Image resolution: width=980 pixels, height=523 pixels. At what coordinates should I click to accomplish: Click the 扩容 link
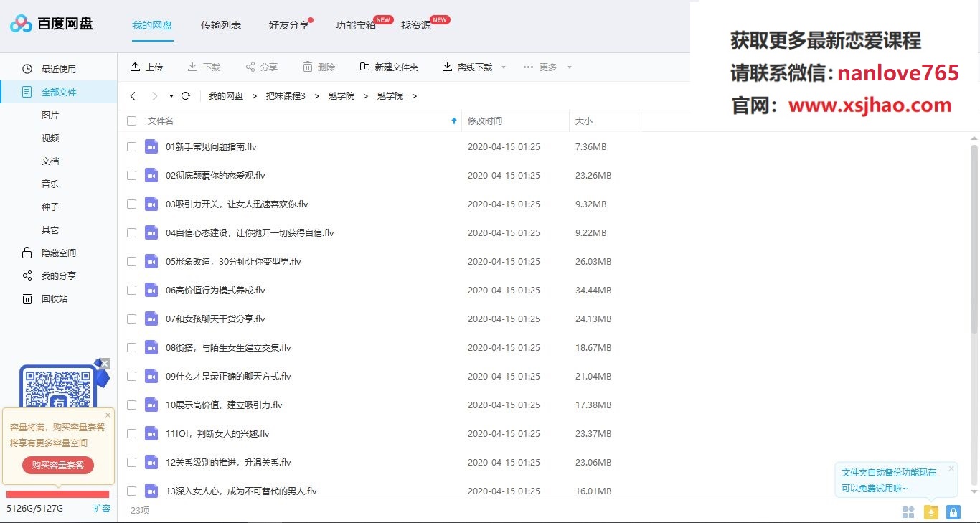click(x=102, y=508)
